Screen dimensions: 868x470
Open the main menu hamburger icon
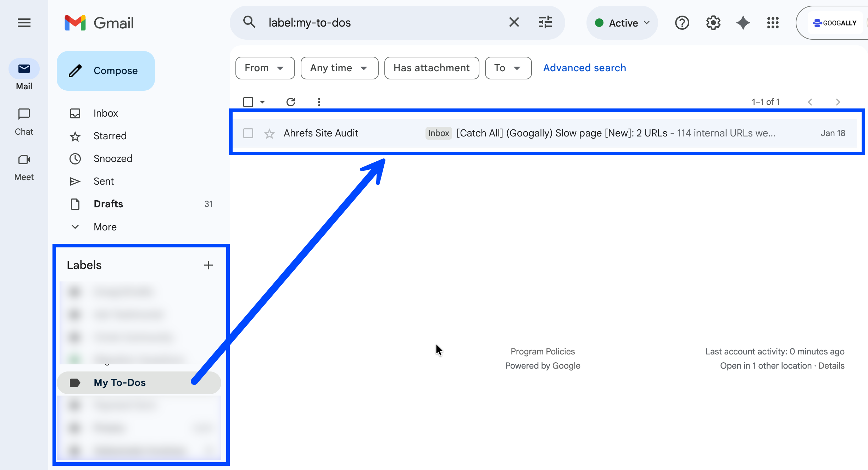coord(24,23)
